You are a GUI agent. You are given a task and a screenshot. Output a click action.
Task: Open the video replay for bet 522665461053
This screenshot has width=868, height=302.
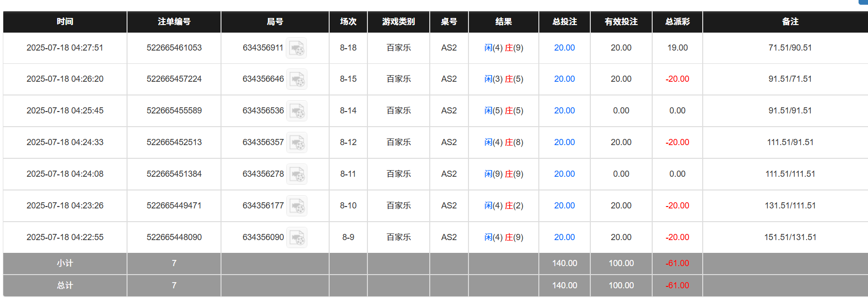[x=297, y=48]
